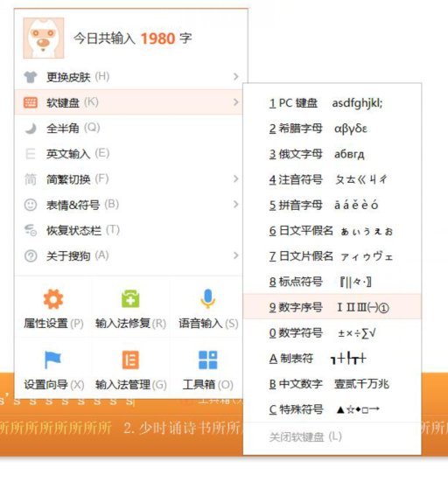Viewport: 448px width, 482px height.
Task: Choose 恢复状态栏 (T) menu entry
Action: point(129,230)
